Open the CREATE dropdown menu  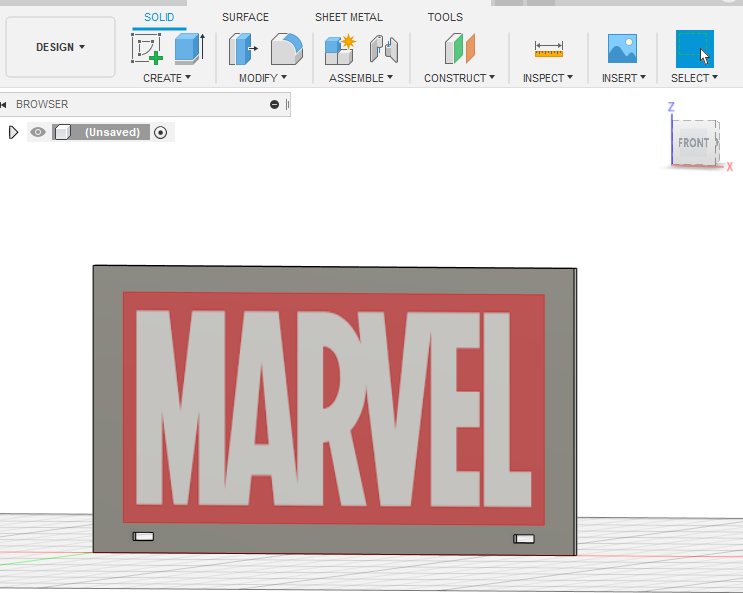pos(167,78)
